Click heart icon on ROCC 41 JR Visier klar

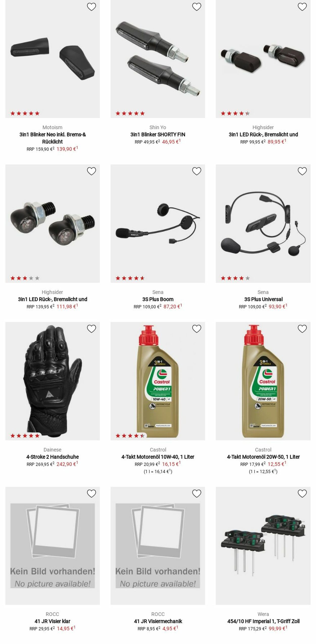coord(91,493)
